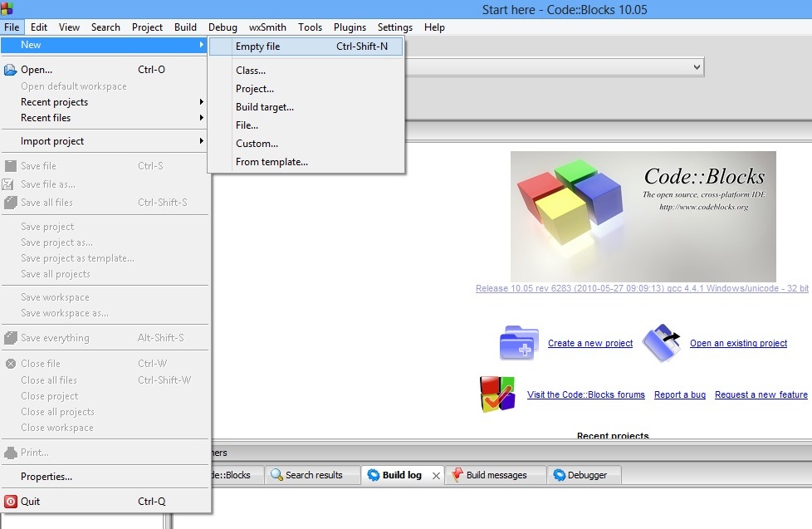Click the red Quit icon in File menu

(x=10, y=501)
